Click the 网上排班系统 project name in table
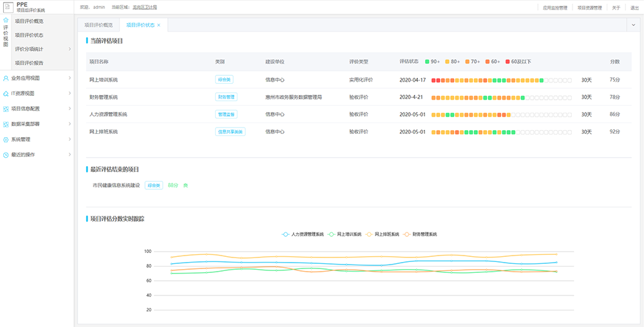Image resolution: width=644 pixels, height=327 pixels. click(104, 132)
